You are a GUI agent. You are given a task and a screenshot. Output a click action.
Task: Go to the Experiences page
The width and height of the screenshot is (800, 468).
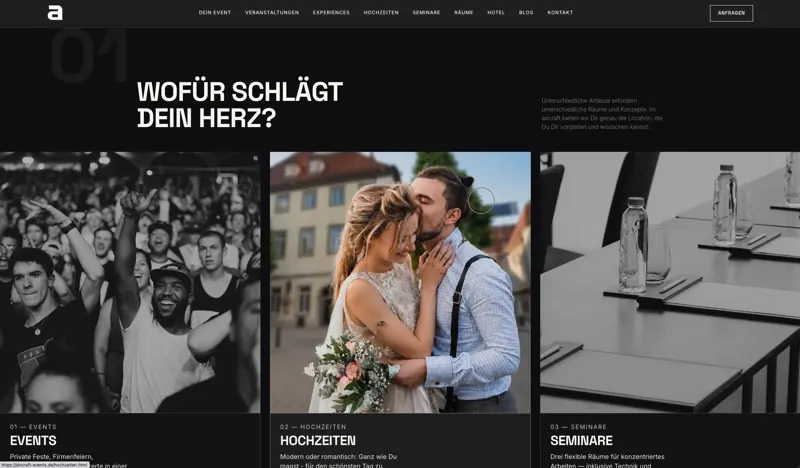point(331,13)
